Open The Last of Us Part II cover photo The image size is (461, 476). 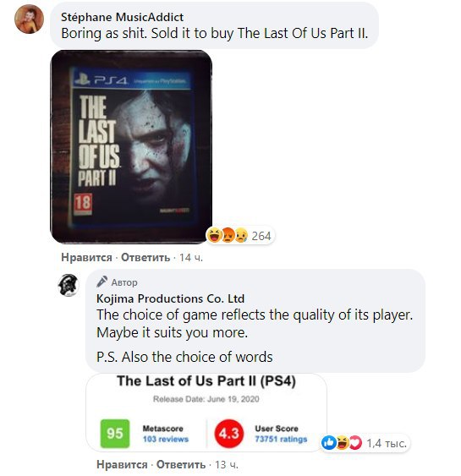(131, 147)
